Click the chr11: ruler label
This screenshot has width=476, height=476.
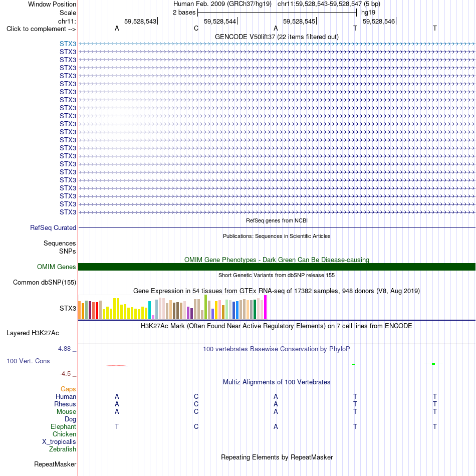coord(67,21)
